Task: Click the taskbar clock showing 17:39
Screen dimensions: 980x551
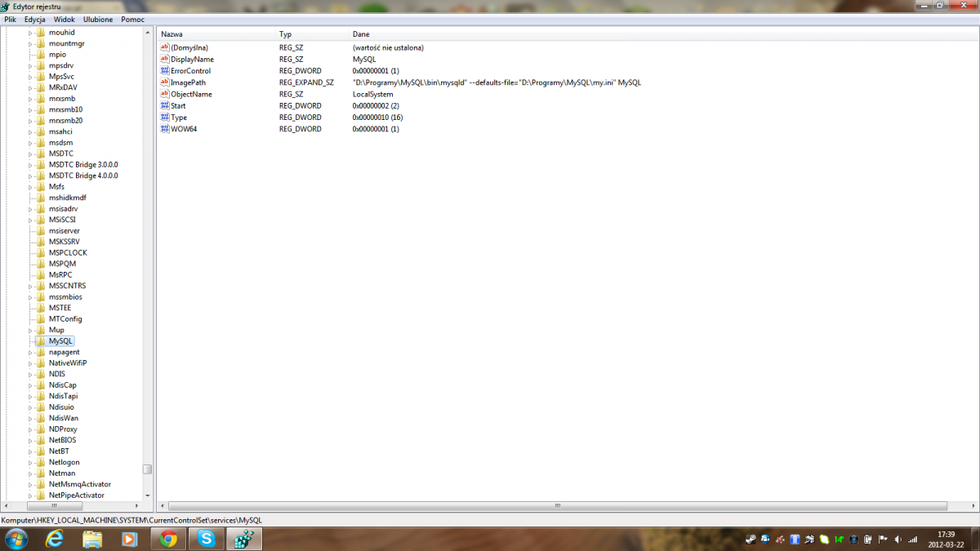Action: (947, 539)
